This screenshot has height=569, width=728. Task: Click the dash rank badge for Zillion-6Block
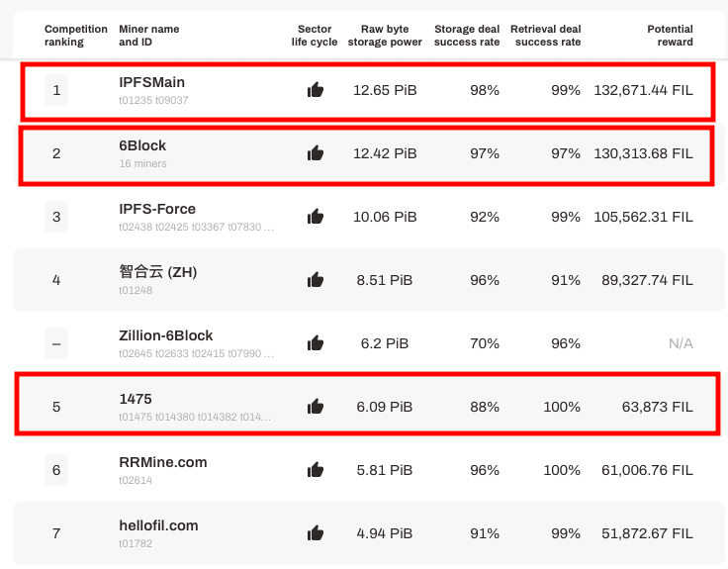(x=56, y=343)
